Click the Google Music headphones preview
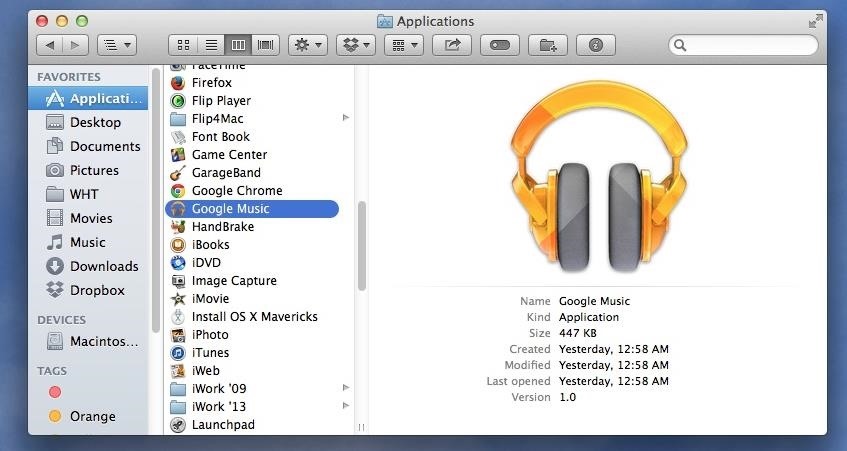 pos(599,176)
